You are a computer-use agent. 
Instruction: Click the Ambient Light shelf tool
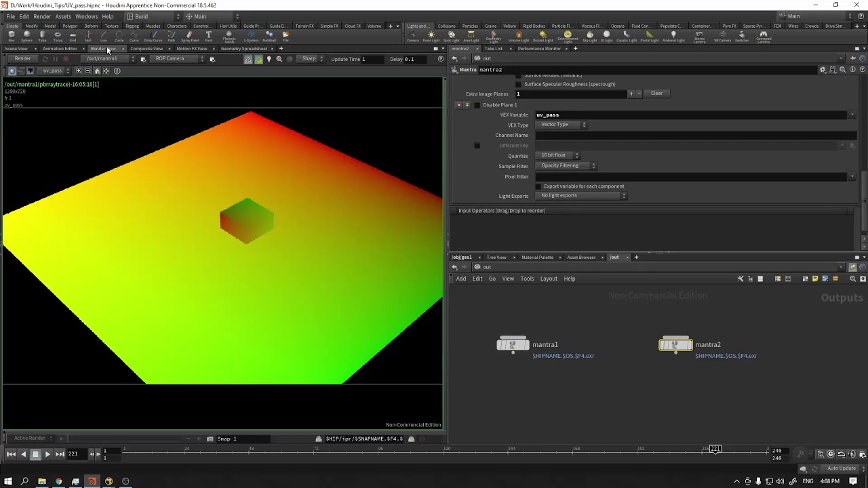click(x=673, y=36)
